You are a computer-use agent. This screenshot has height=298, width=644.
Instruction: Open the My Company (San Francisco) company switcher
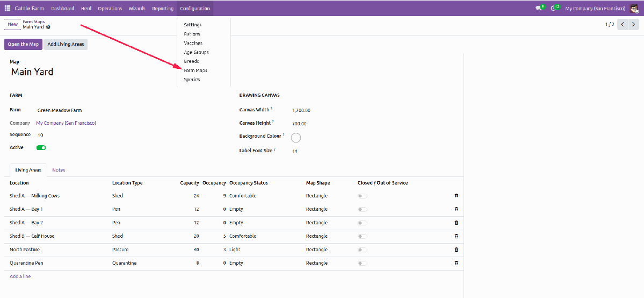point(595,8)
